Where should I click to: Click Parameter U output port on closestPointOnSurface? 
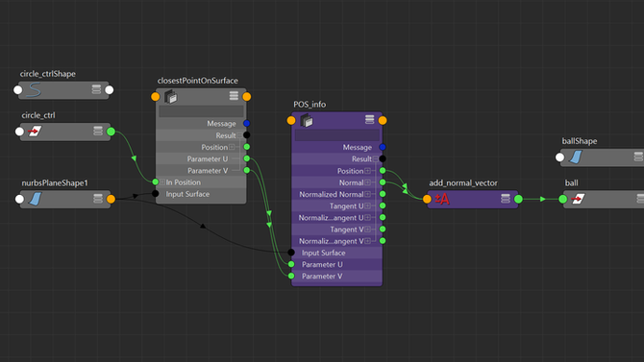246,158
